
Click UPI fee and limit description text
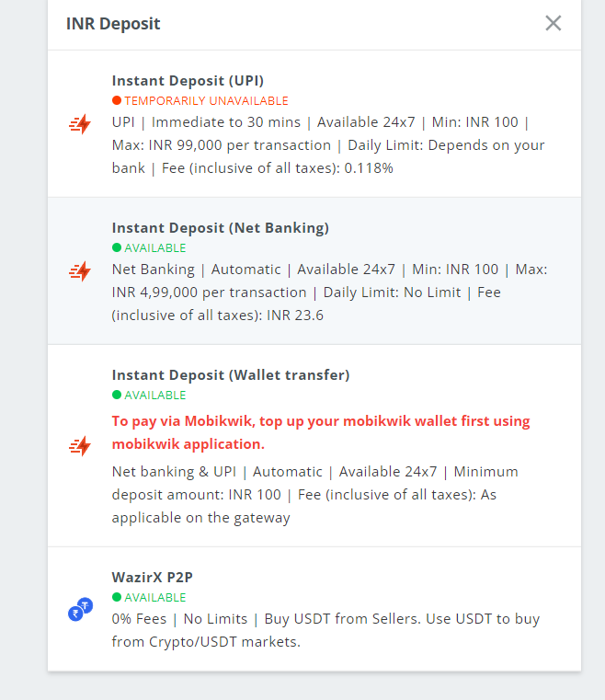tap(328, 145)
